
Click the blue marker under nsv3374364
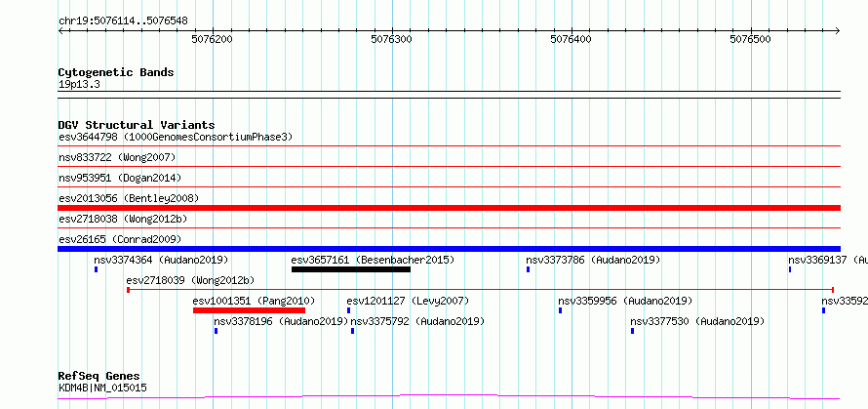96,269
